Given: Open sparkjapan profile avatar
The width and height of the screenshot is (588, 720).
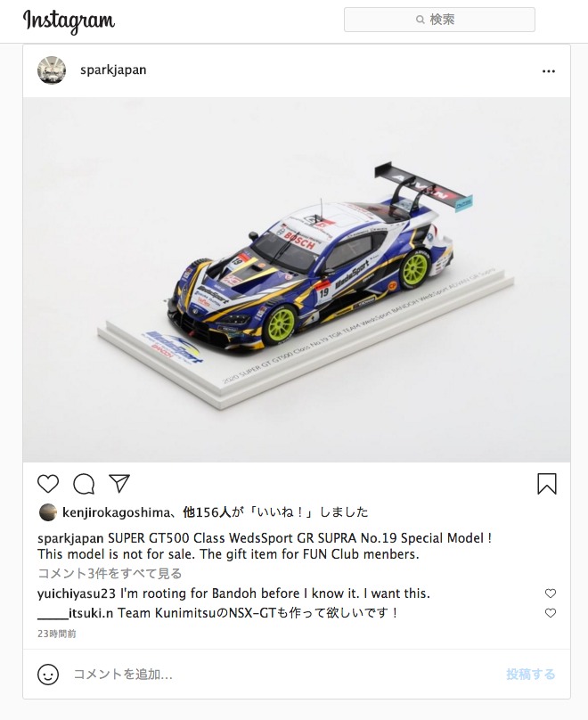Looking at the screenshot, I should pyautogui.click(x=52, y=70).
